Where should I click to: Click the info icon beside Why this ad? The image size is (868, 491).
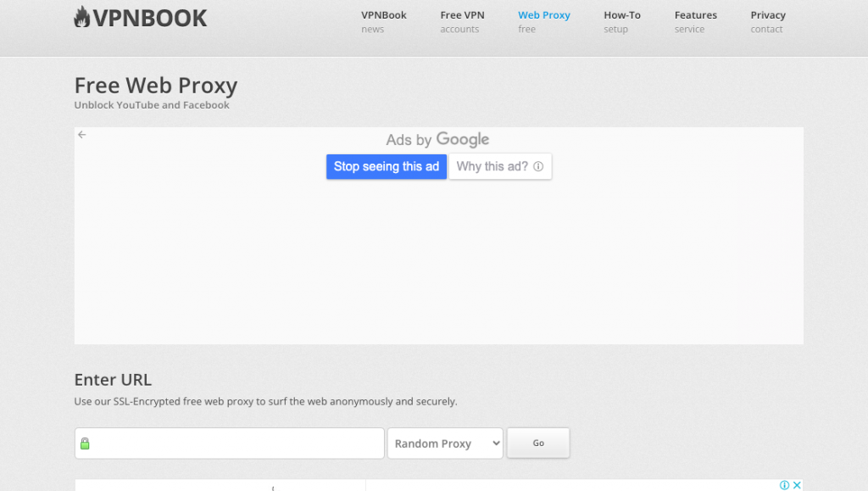pyautogui.click(x=538, y=166)
